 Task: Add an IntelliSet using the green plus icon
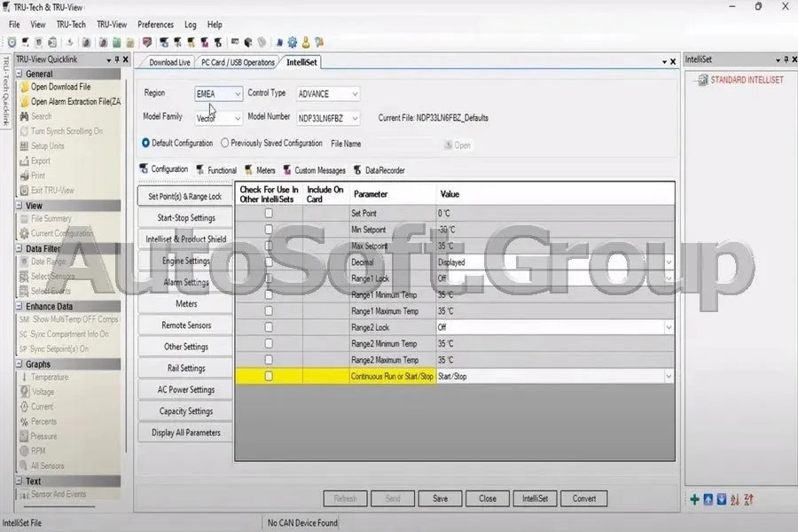pos(694,500)
